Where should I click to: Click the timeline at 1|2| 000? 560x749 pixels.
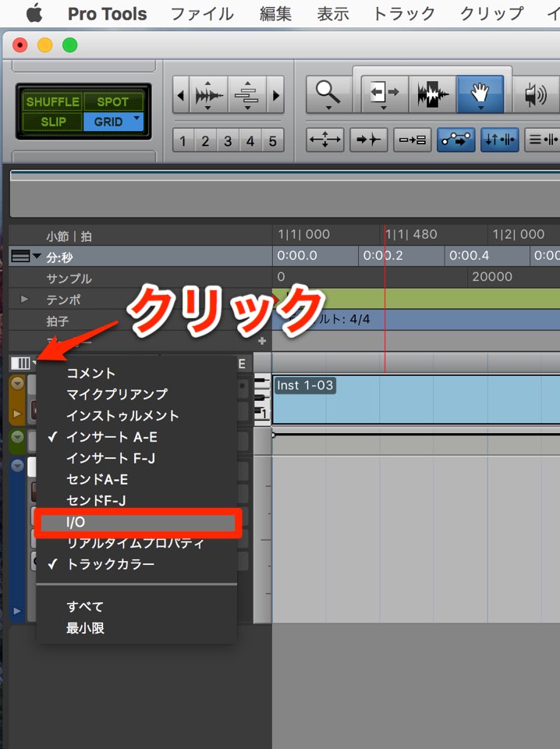[519, 234]
